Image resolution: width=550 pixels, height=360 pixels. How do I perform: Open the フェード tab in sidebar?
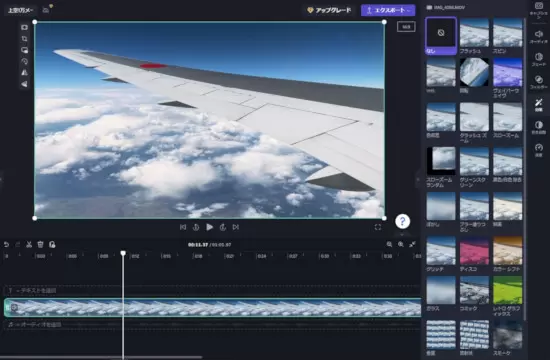click(x=538, y=59)
